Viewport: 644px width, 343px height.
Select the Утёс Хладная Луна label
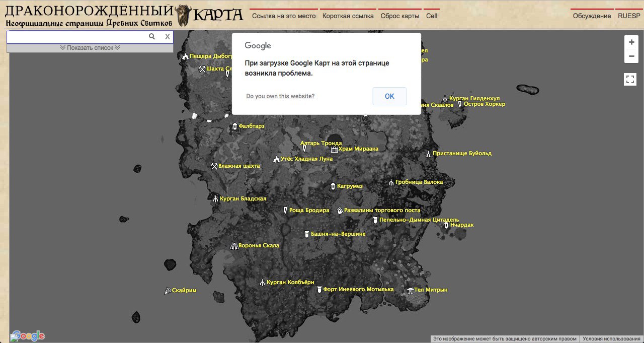tap(307, 159)
